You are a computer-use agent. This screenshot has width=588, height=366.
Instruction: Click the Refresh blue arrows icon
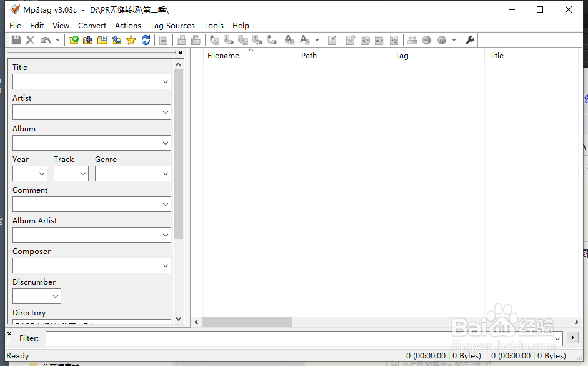pos(146,40)
